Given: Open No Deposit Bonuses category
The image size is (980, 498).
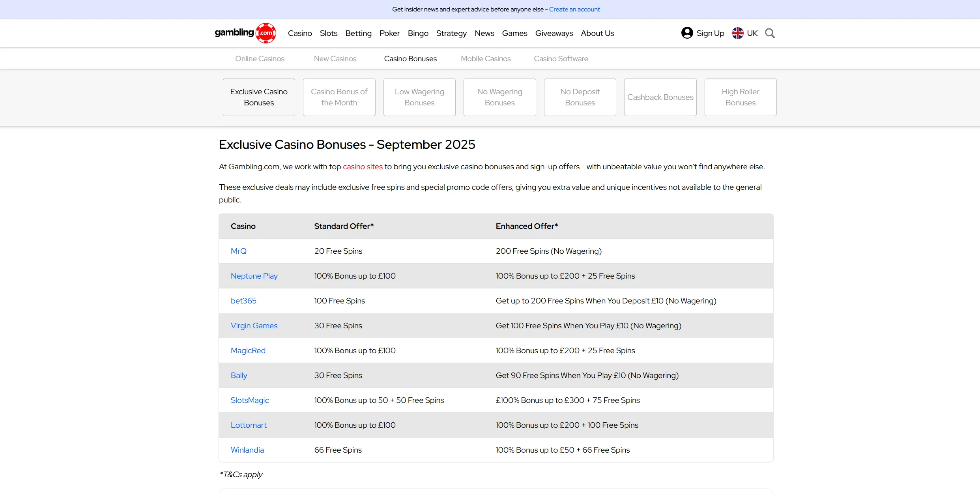Looking at the screenshot, I should coord(580,97).
